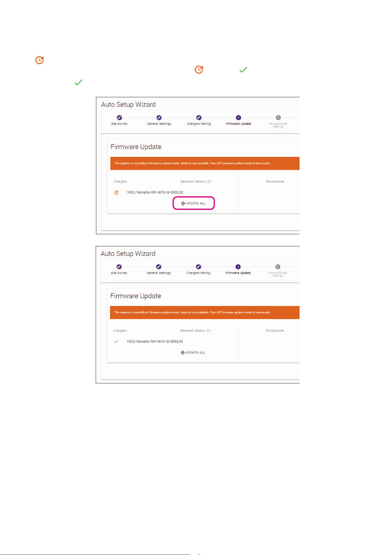Click General Settings pencil icon in lower wizard
Image resolution: width=392 pixels, height=555 pixels.
click(x=159, y=267)
